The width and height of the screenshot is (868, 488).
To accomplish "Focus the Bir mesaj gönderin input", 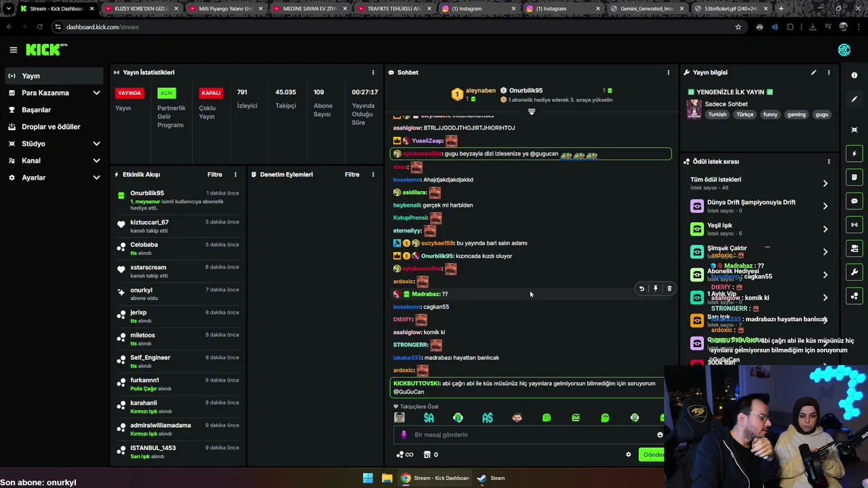I will point(529,434).
